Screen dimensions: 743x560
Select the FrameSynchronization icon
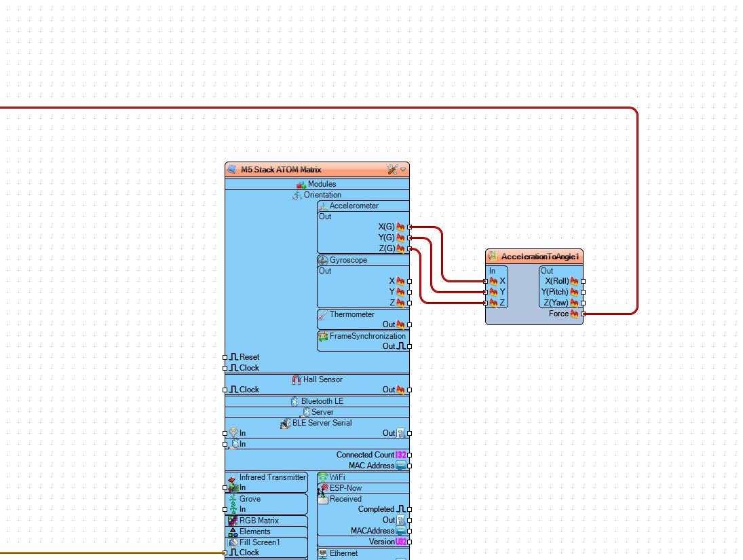323,336
